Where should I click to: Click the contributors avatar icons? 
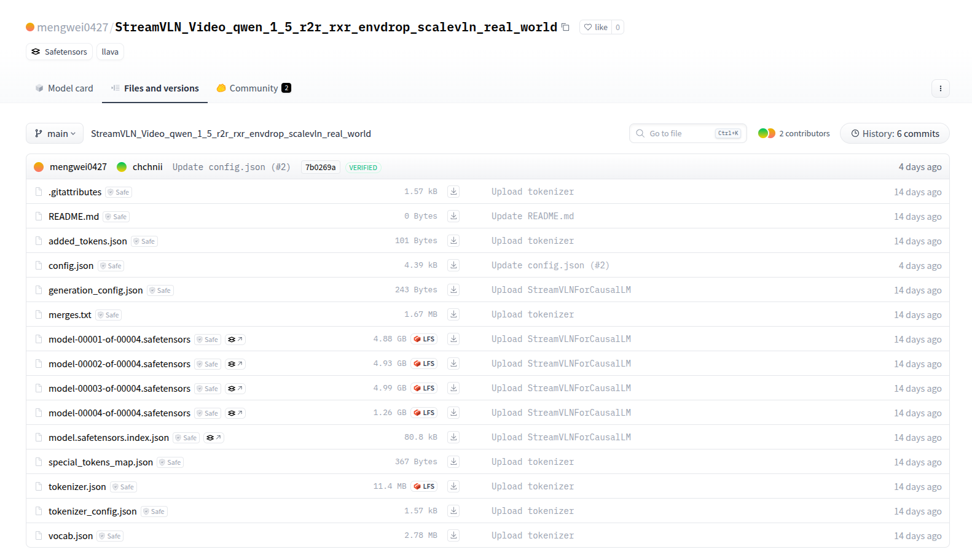click(766, 133)
